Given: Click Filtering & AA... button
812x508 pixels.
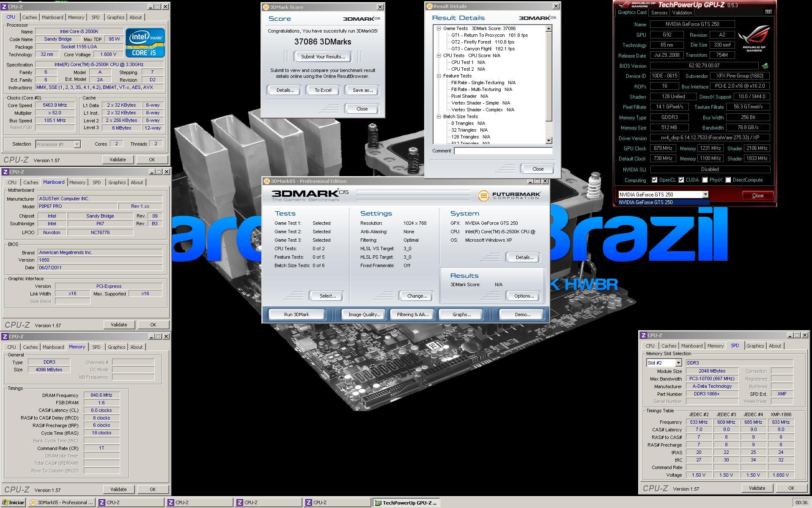Looking at the screenshot, I should point(412,315).
